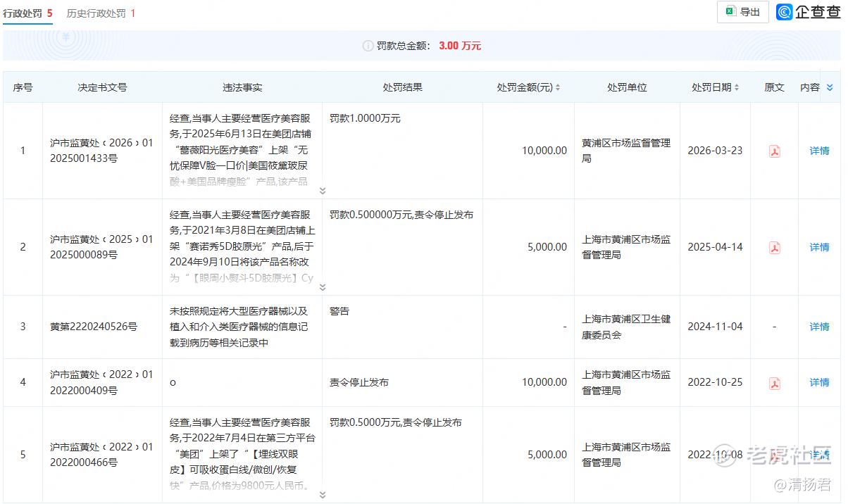
Task: Click 处罚结果 column header
Action: 402,88
